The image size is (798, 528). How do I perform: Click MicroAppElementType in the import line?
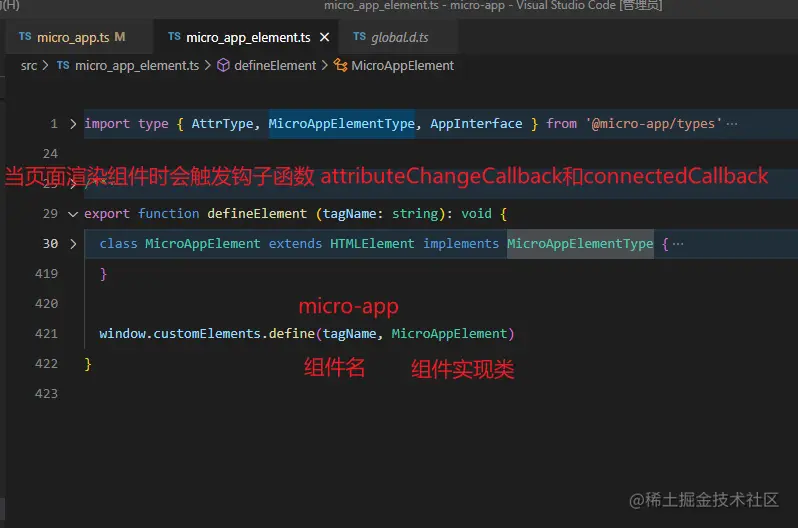[341, 124]
